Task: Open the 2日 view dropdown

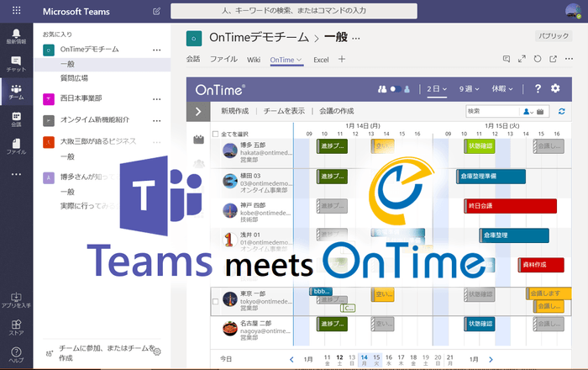Action: tap(437, 88)
